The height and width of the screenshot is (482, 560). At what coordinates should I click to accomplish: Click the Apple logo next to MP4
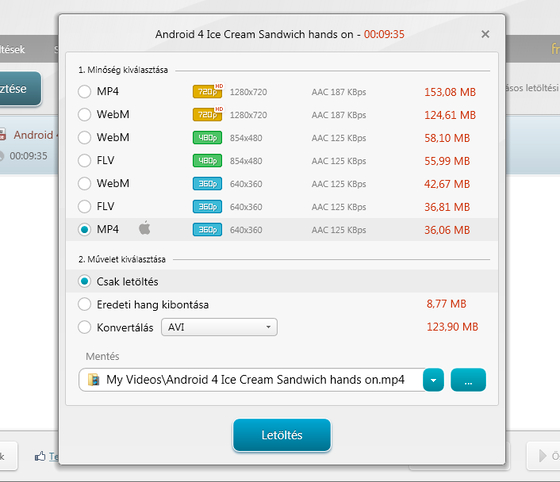[x=145, y=228]
